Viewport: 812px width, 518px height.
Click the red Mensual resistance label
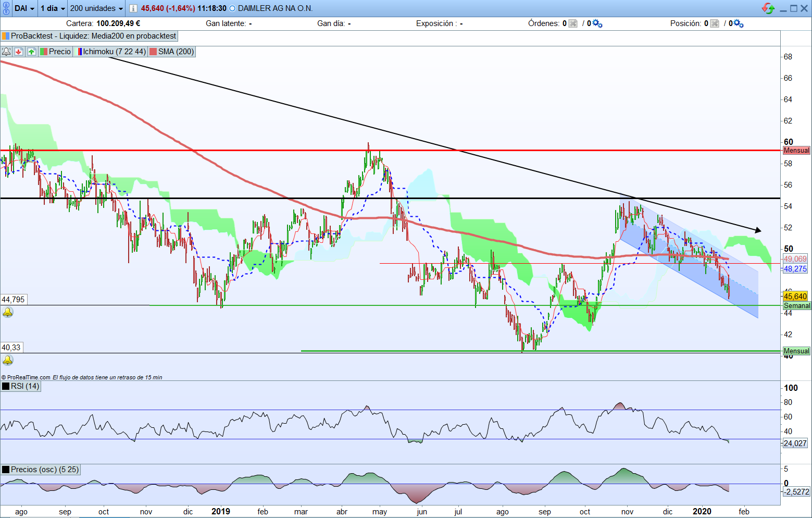796,151
